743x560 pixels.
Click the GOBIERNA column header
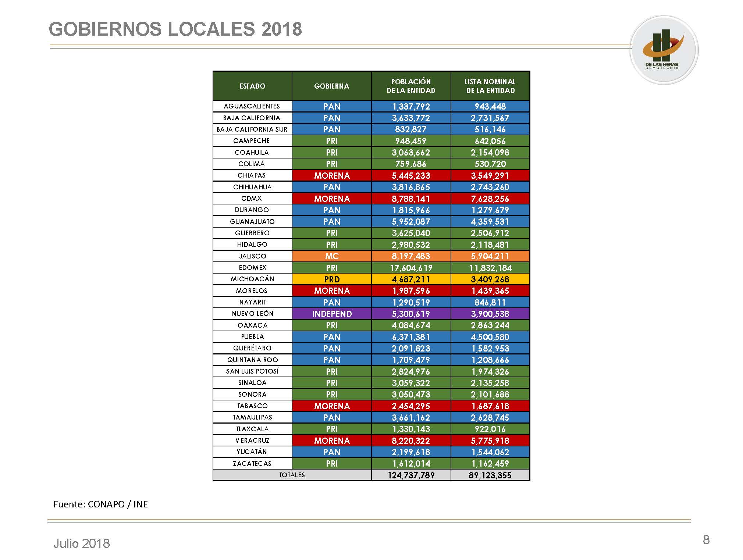tap(331, 86)
